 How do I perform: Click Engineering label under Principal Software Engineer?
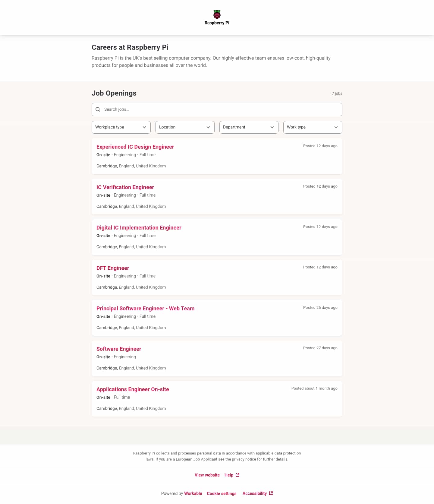coord(125,316)
